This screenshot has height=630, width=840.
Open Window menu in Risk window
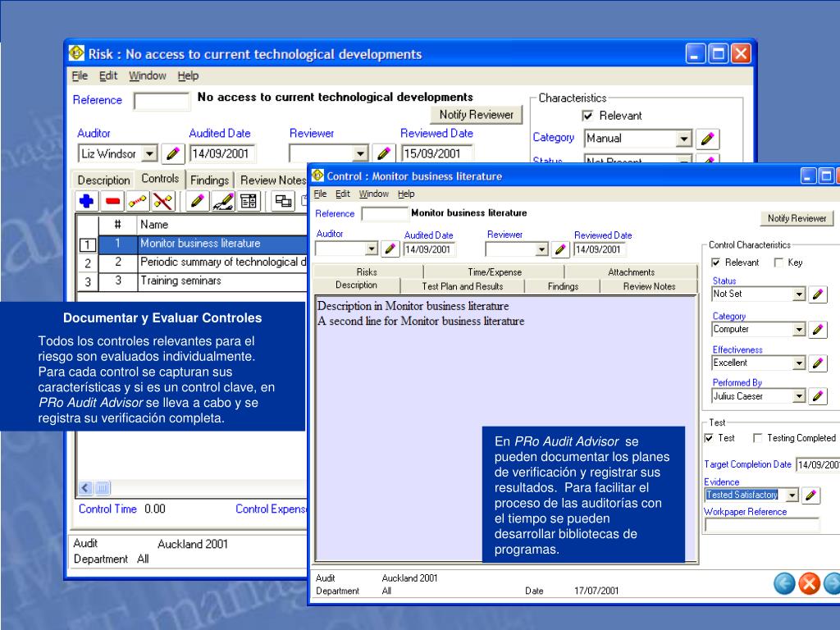point(148,76)
